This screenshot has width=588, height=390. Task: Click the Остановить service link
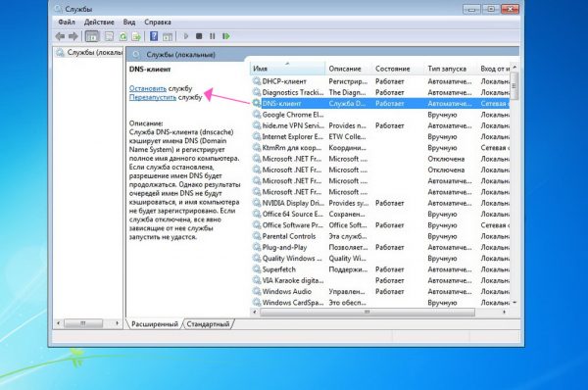(148, 88)
